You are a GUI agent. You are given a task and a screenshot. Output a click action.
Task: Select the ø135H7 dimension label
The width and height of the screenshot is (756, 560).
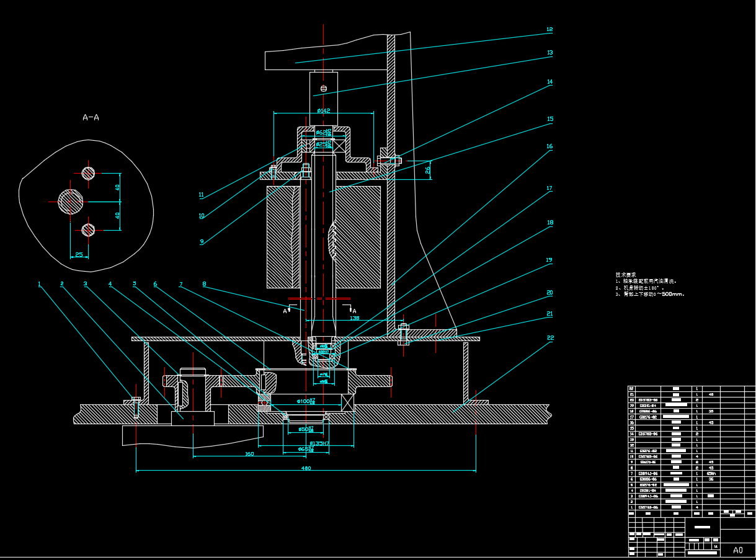click(319, 443)
